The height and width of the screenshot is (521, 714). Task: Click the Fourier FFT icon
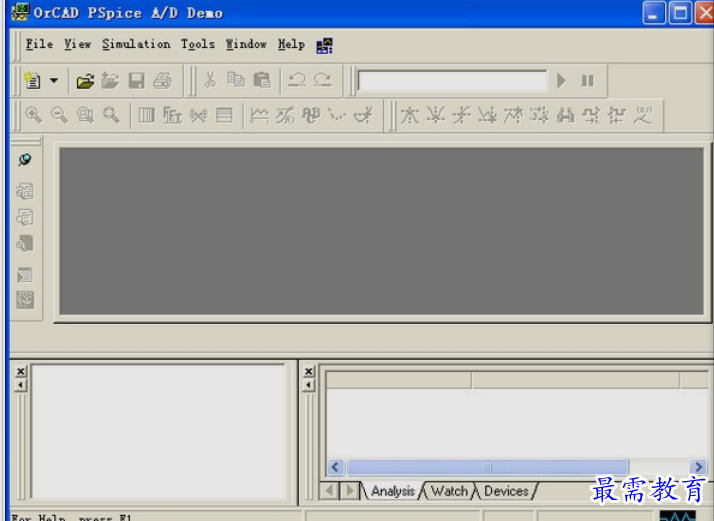click(x=172, y=115)
